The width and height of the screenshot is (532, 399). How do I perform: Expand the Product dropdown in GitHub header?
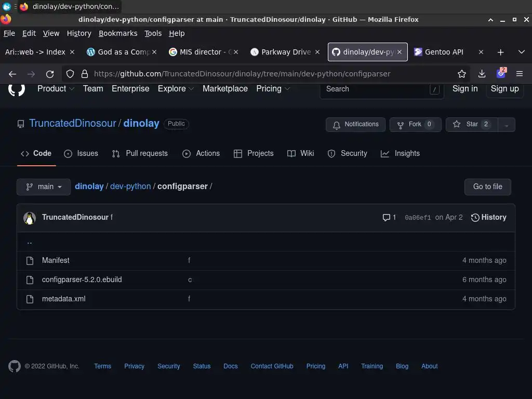pos(56,89)
